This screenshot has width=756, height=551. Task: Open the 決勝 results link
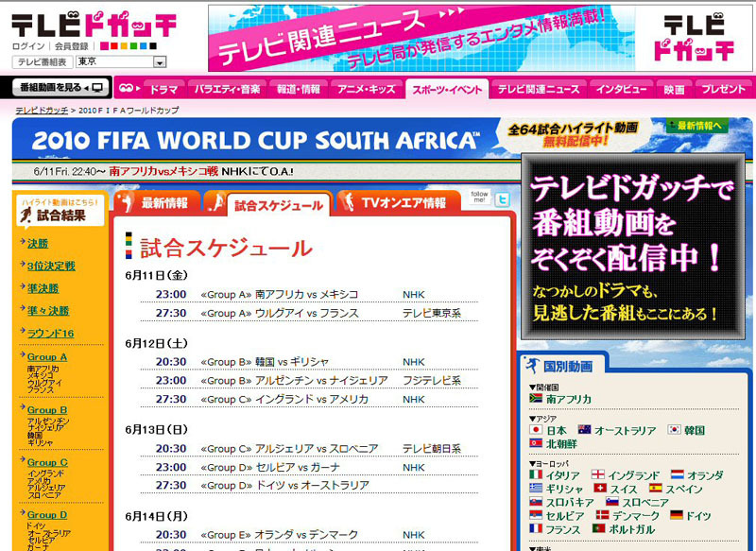(x=38, y=244)
